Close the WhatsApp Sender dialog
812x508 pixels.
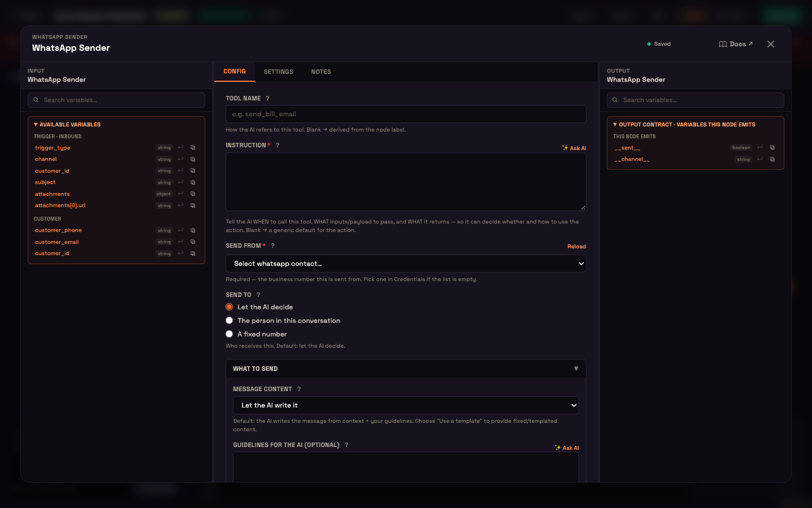771,44
